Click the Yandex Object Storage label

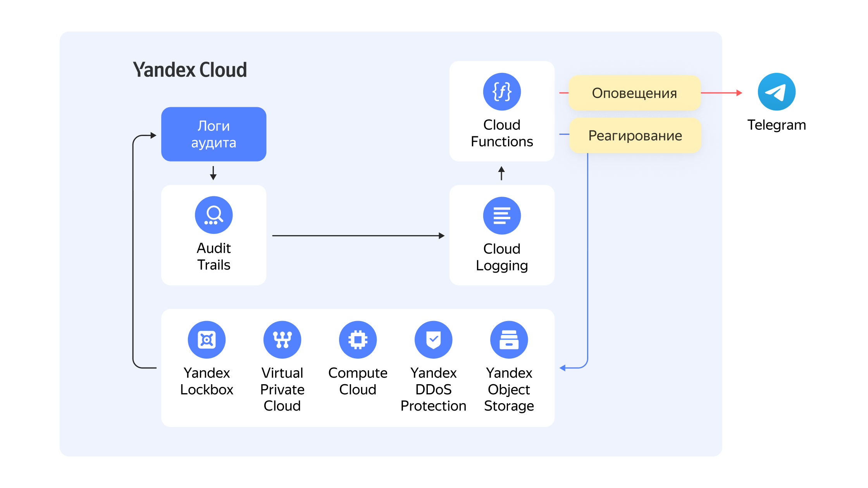point(509,389)
